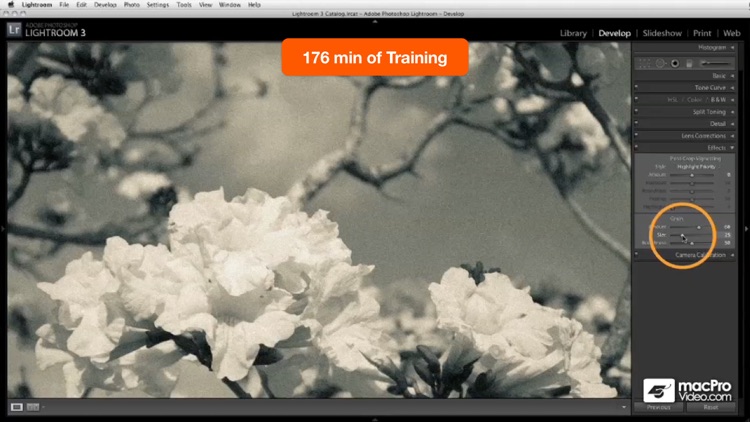The image size is (750, 422).
Task: Open toolbar content dropdown arrow
Action: [624, 407]
